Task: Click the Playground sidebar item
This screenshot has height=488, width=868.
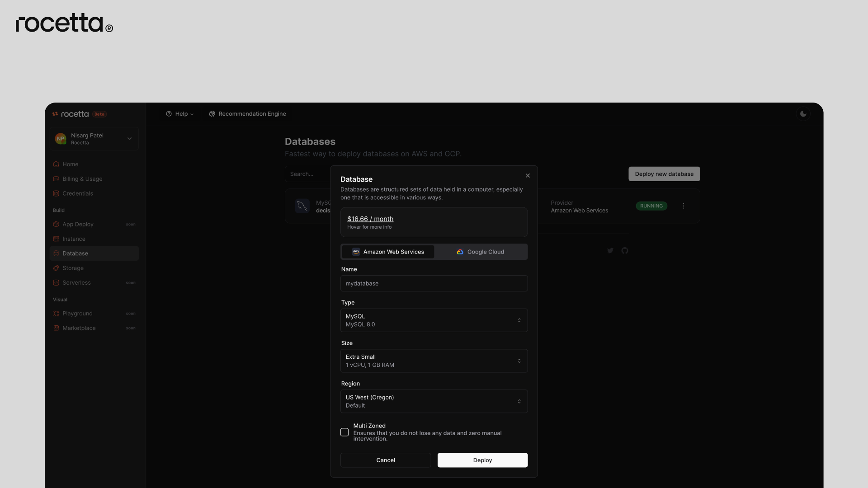Action: click(x=94, y=314)
